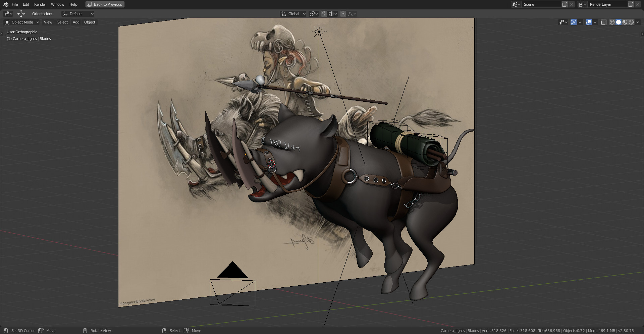644x334 pixels.
Task: Click the new scene icon
Action: [x=565, y=4]
